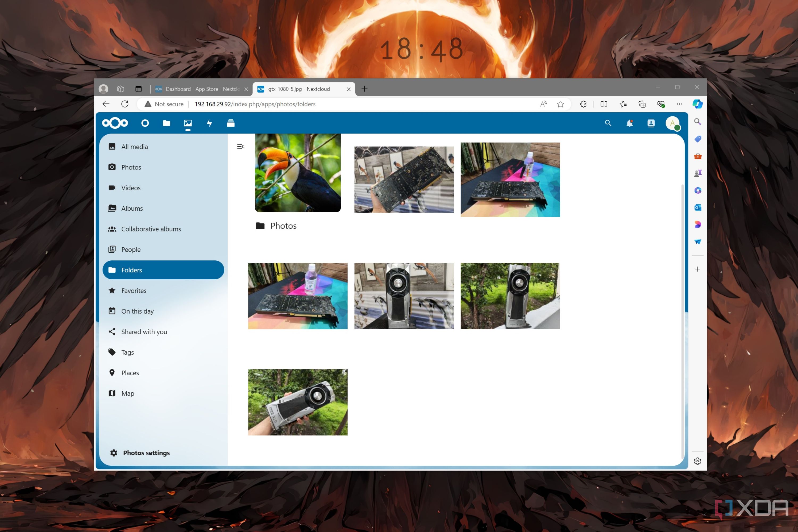Expand Photos settings at sidebar bottom
The image size is (798, 532).
coord(146,453)
